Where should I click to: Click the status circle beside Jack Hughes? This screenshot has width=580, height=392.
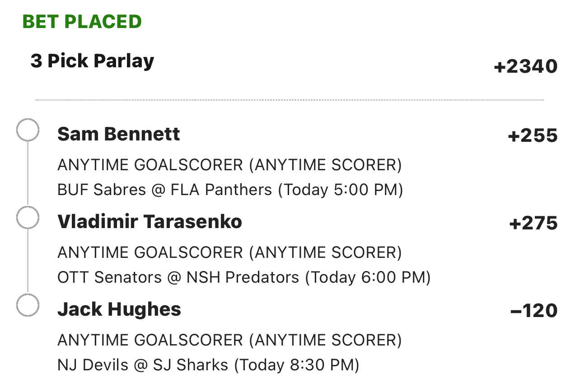28,306
